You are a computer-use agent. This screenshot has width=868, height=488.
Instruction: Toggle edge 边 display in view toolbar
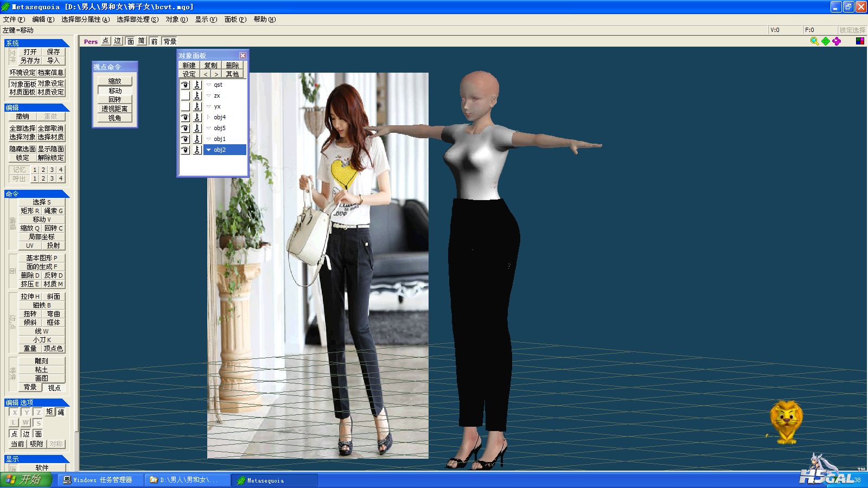(118, 41)
